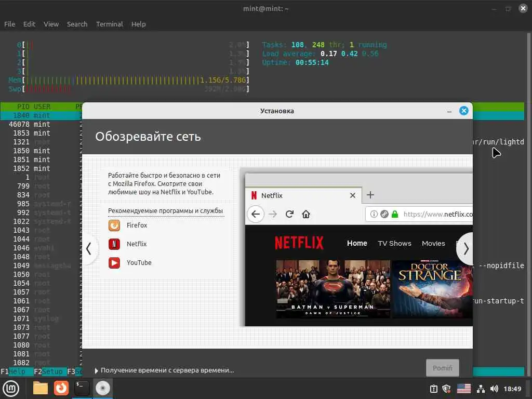Viewport: 532px width, 399px height.
Task: Click the back arrow in the Netflix browser slide
Action: point(256,214)
